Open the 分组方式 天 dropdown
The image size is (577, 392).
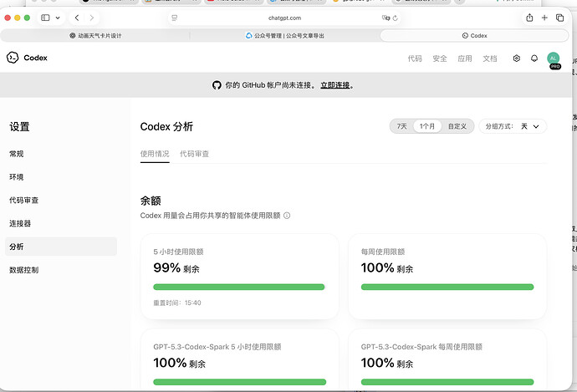[513, 126]
